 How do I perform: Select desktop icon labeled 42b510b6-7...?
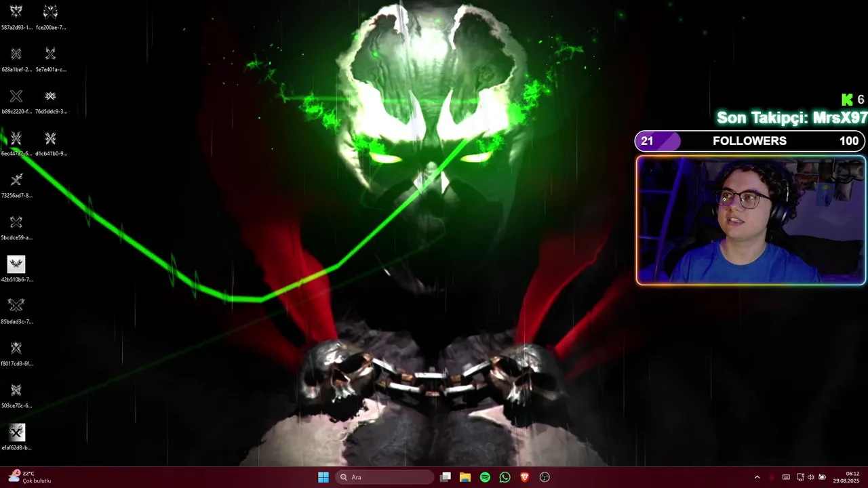[x=16, y=269]
